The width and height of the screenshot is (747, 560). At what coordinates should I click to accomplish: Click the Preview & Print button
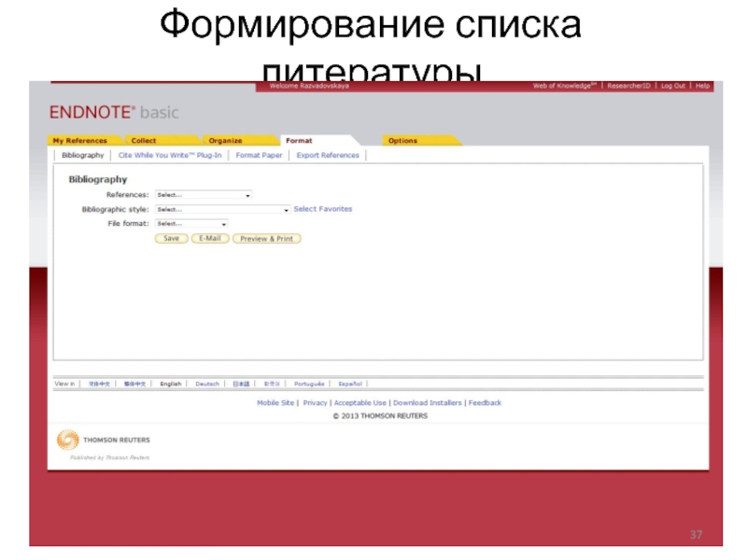click(x=267, y=239)
